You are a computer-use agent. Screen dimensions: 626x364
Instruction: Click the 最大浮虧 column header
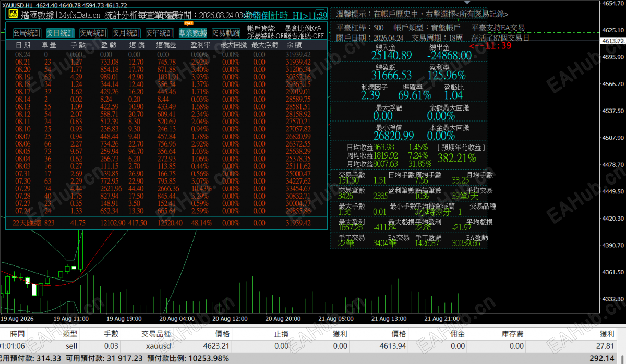pyautogui.click(x=265, y=45)
